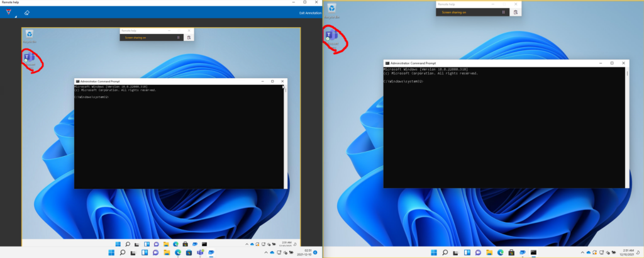Image resolution: width=644 pixels, height=258 pixels.
Task: Click Exit Annotation in Remote help
Action: 310,13
